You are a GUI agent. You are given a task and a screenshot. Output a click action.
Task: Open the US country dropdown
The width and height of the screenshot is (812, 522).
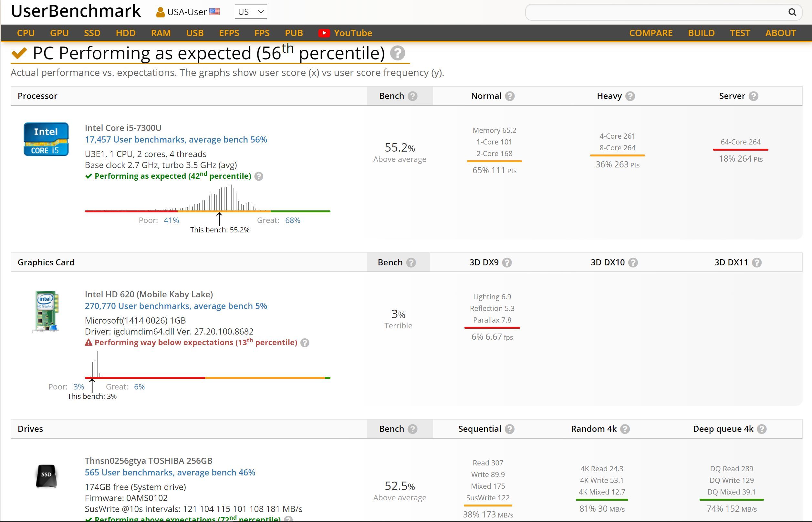[251, 12]
